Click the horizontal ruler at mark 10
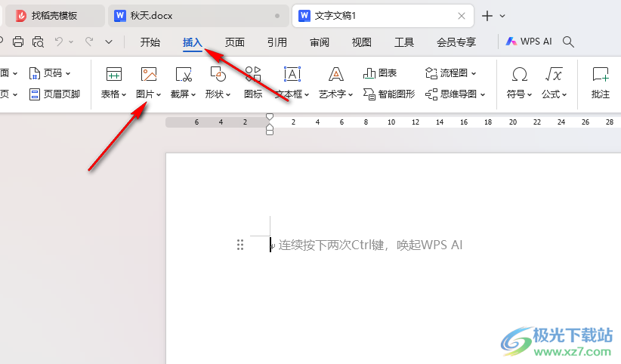The width and height of the screenshot is (621, 364). coord(391,122)
